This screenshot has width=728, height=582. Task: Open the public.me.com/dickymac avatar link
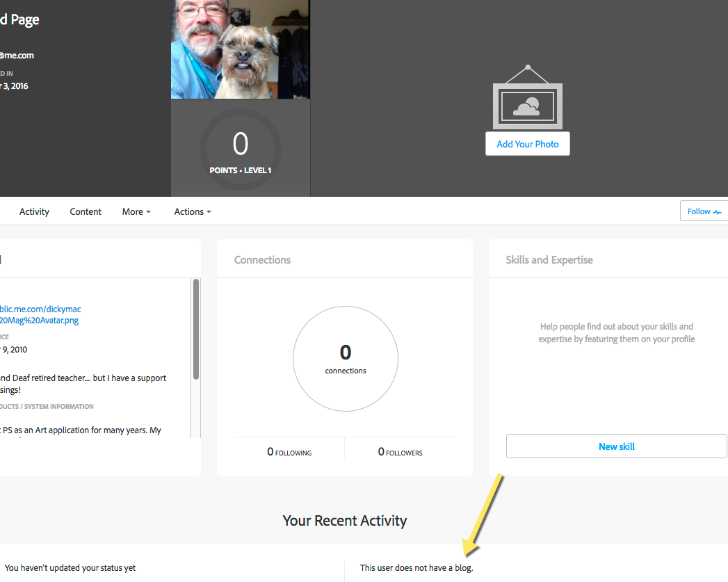pos(40,315)
